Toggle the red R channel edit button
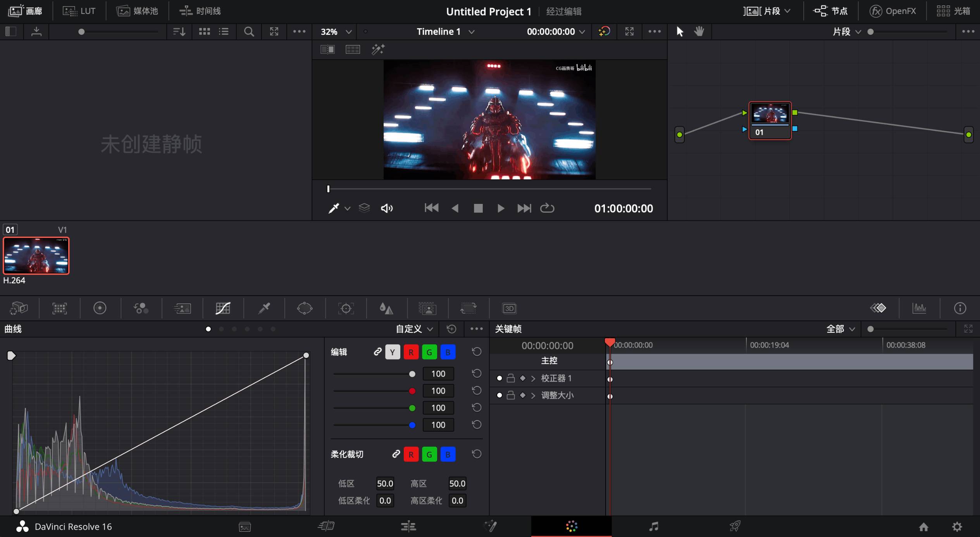 point(411,352)
